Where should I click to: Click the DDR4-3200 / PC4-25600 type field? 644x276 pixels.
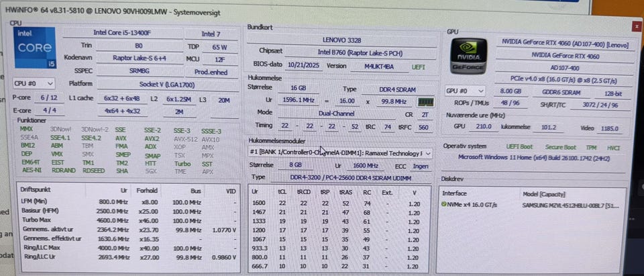pyautogui.click(x=351, y=178)
